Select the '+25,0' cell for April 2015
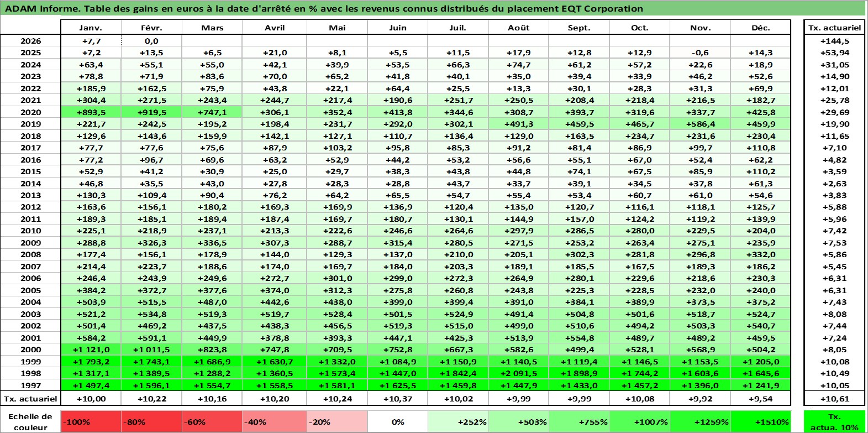 [x=274, y=171]
